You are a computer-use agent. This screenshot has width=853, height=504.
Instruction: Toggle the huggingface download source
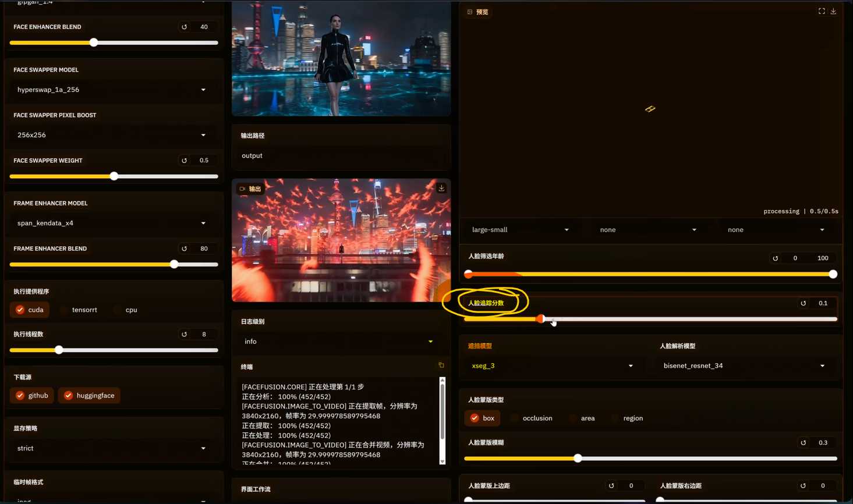(x=89, y=395)
